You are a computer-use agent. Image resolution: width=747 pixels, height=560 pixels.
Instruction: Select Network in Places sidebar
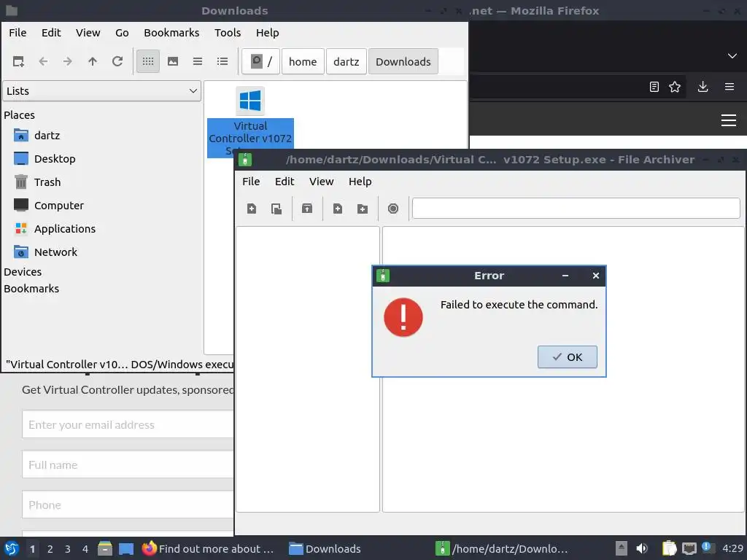point(55,252)
